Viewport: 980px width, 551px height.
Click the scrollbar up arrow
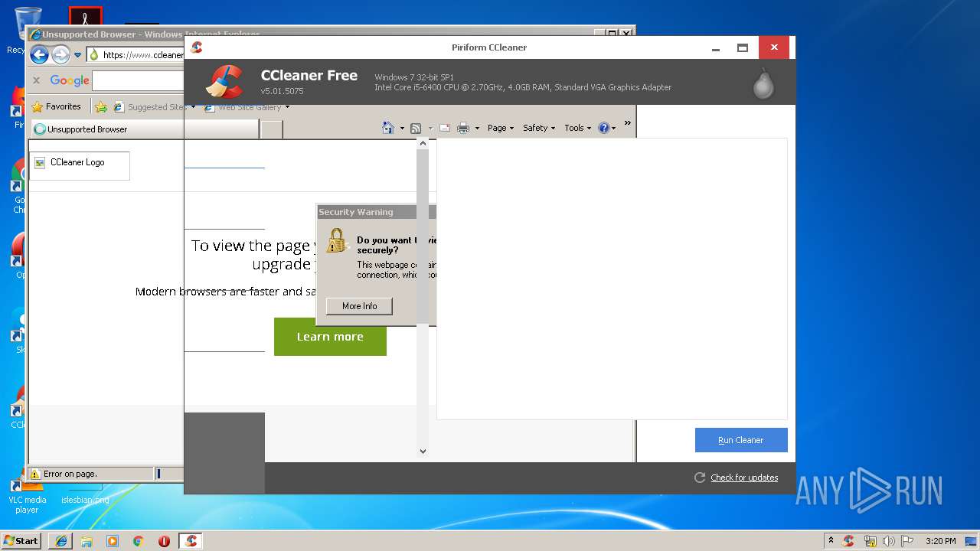tap(423, 143)
